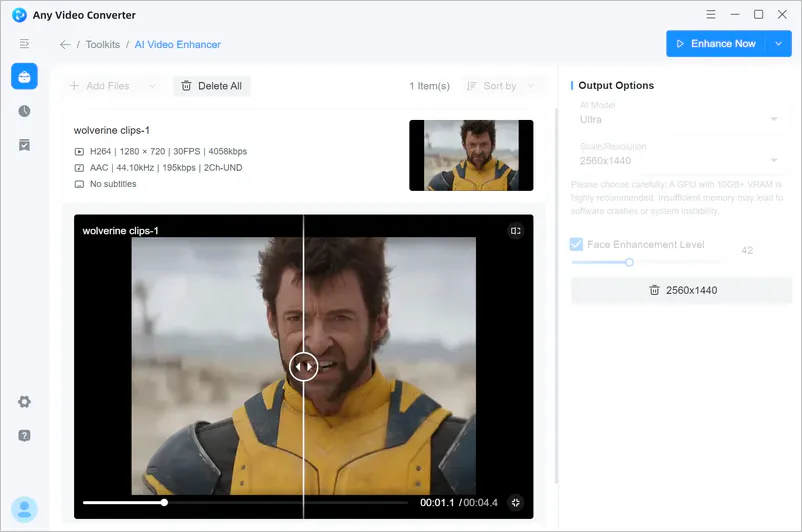This screenshot has width=802, height=532.
Task: Open the Toolkits briefcase sidebar icon
Action: [24, 76]
